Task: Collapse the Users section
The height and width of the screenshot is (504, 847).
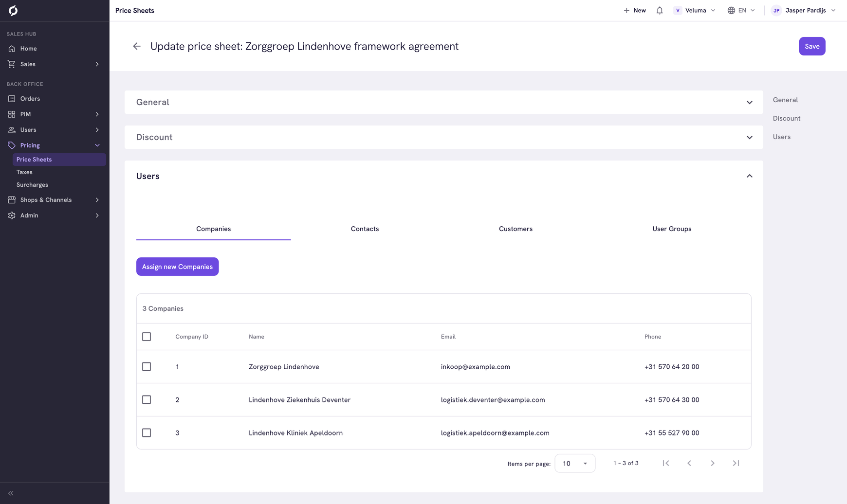Action: 750,176
